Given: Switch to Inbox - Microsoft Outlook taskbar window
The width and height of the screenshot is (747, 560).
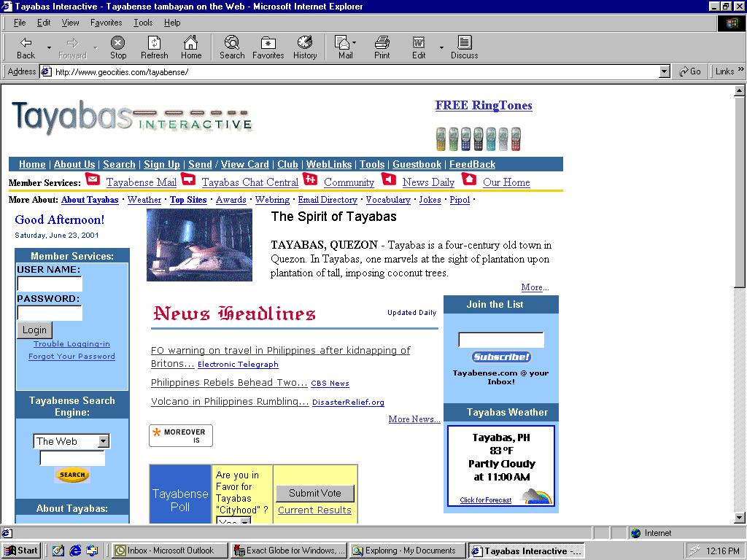Looking at the screenshot, I should coord(169,551).
